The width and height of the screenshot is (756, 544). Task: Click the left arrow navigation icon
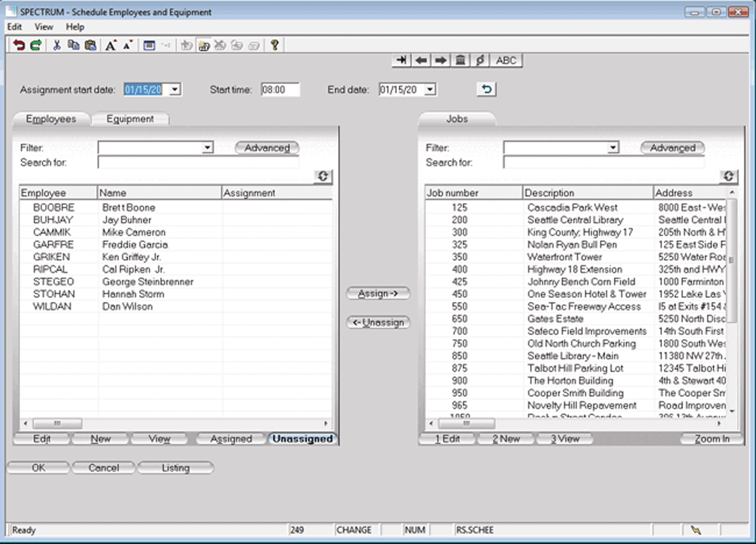pyautogui.click(x=421, y=60)
